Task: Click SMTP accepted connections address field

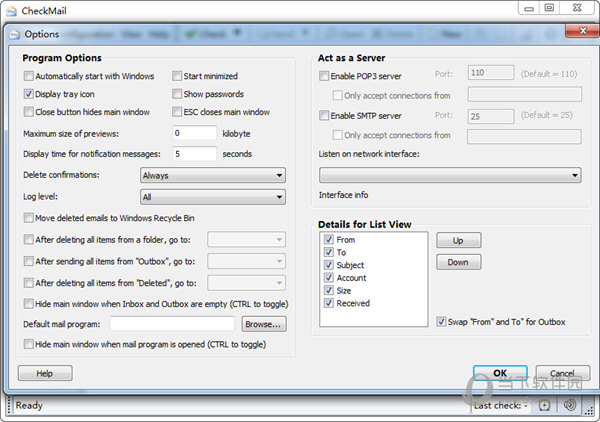Action: [x=524, y=137]
